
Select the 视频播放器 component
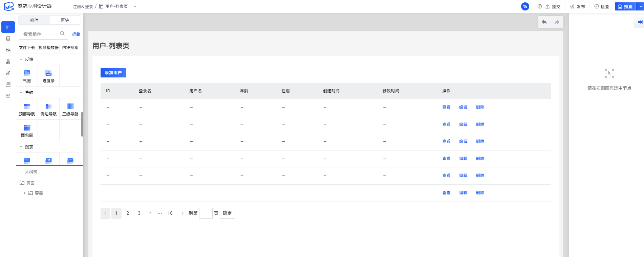tap(48, 48)
